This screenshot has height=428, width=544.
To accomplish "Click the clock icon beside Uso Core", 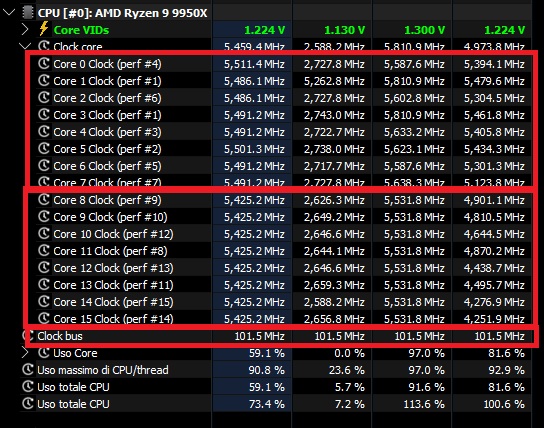I will [x=44, y=353].
